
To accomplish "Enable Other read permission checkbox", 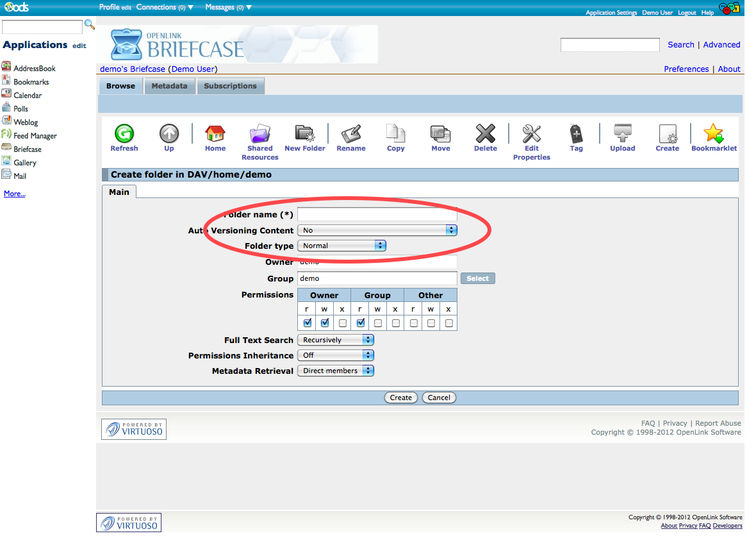I will [x=414, y=323].
